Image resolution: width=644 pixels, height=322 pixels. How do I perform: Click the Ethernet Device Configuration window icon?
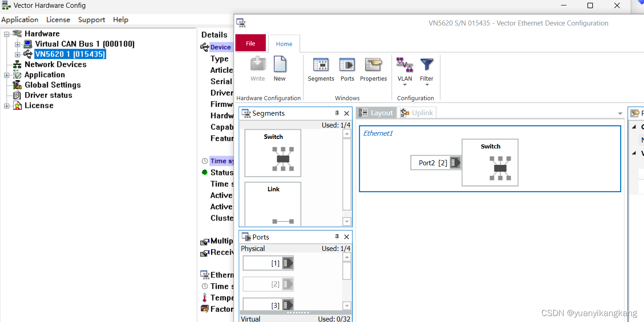pos(241,23)
